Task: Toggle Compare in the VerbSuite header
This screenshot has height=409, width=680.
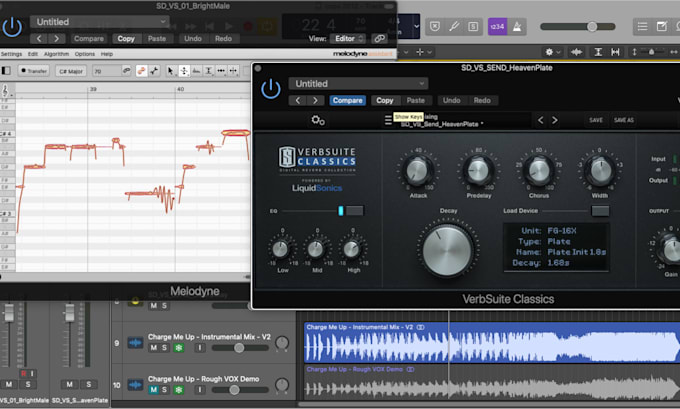Action: click(347, 100)
